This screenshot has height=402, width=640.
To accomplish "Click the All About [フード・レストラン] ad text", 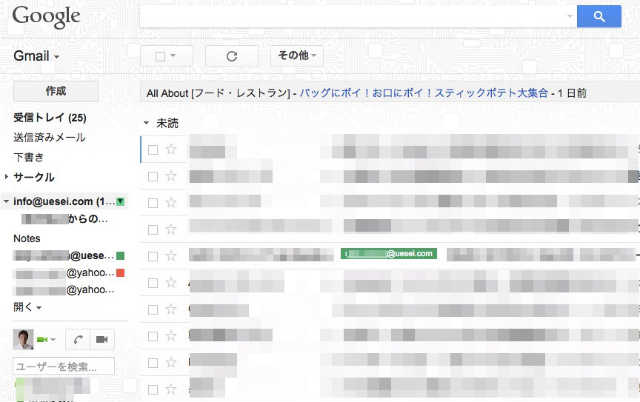I will [x=218, y=93].
